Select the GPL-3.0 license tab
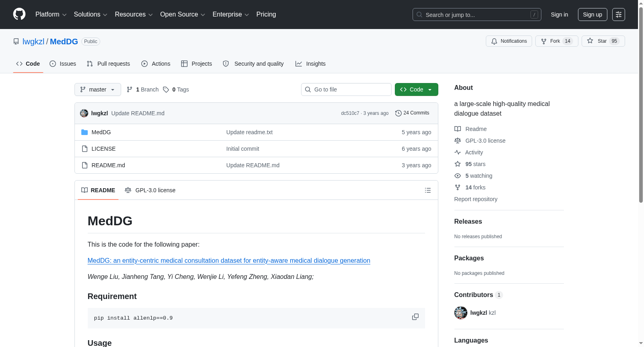The width and height of the screenshot is (644, 347). [x=150, y=190]
